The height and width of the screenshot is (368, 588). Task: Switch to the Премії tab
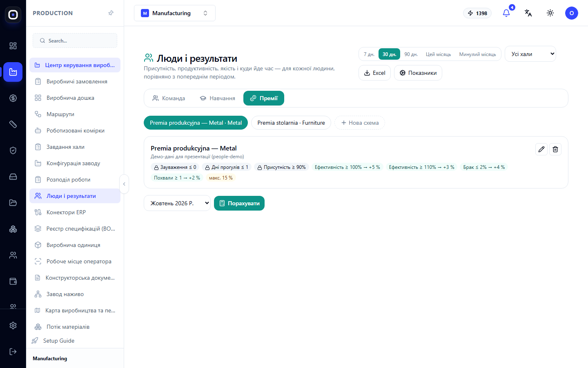pos(264,98)
